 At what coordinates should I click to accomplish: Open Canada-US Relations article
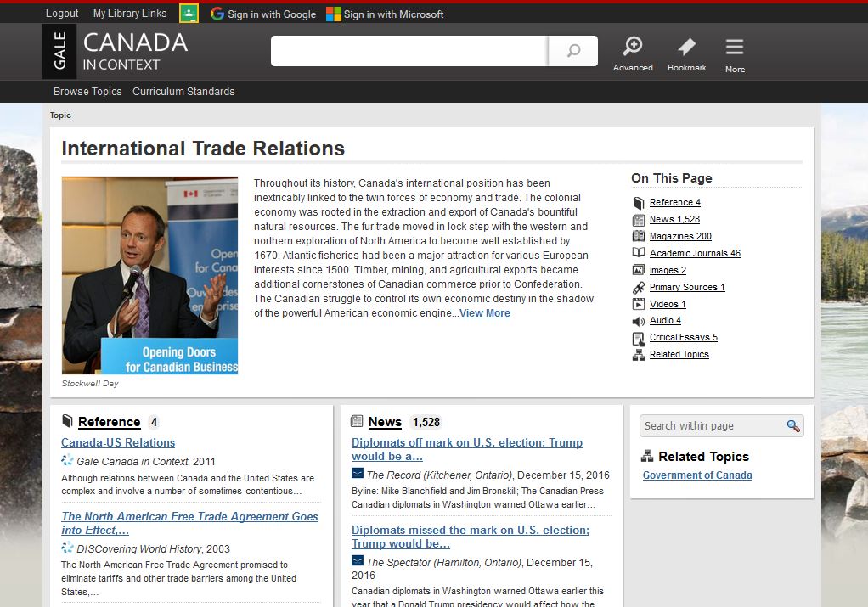[118, 442]
